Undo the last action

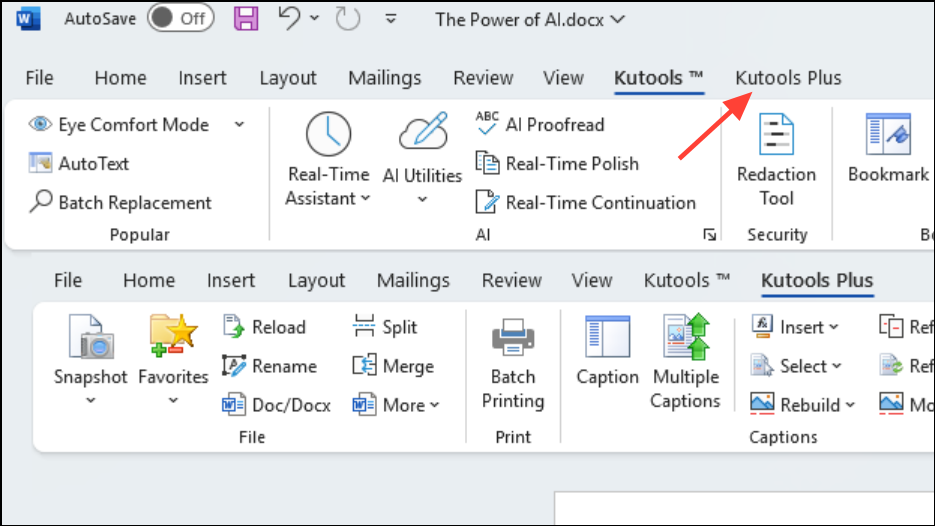click(x=289, y=18)
